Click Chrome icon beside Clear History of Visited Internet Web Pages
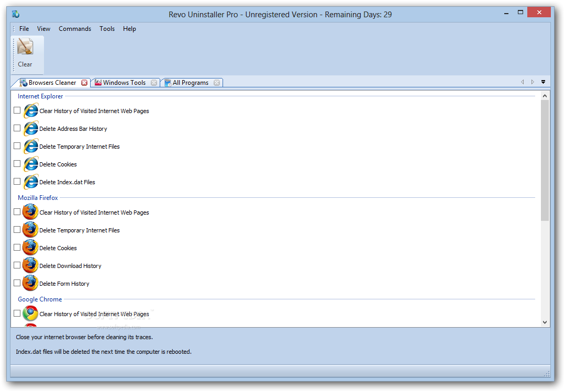 tap(30, 313)
